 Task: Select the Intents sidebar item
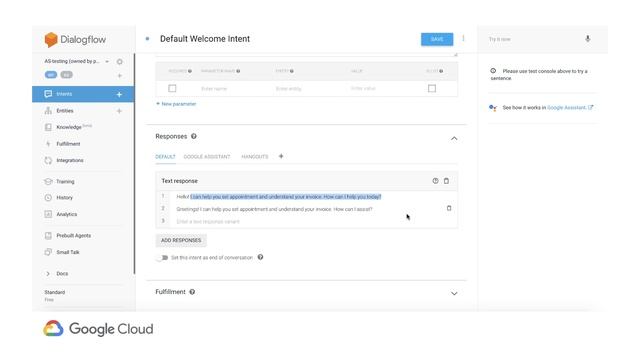pos(83,94)
